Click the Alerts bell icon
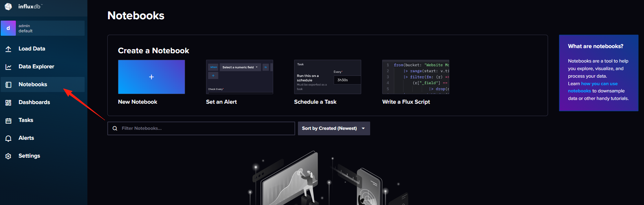The width and height of the screenshot is (644, 205). click(x=9, y=138)
